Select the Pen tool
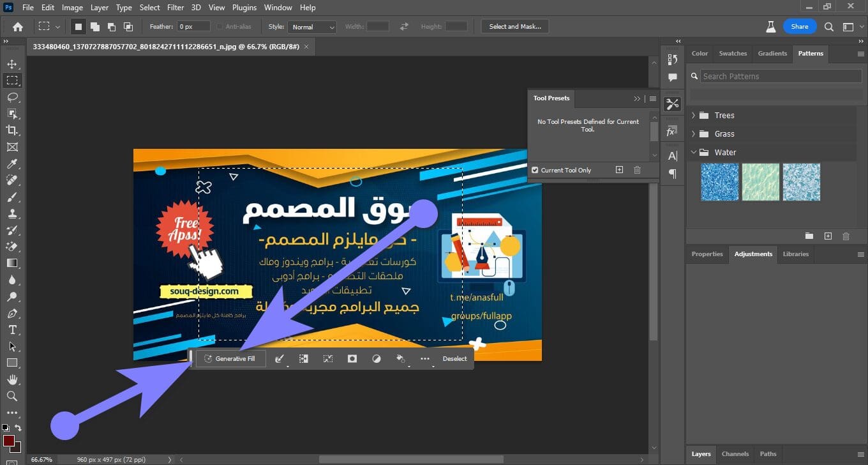This screenshot has height=465, width=868. click(x=12, y=313)
